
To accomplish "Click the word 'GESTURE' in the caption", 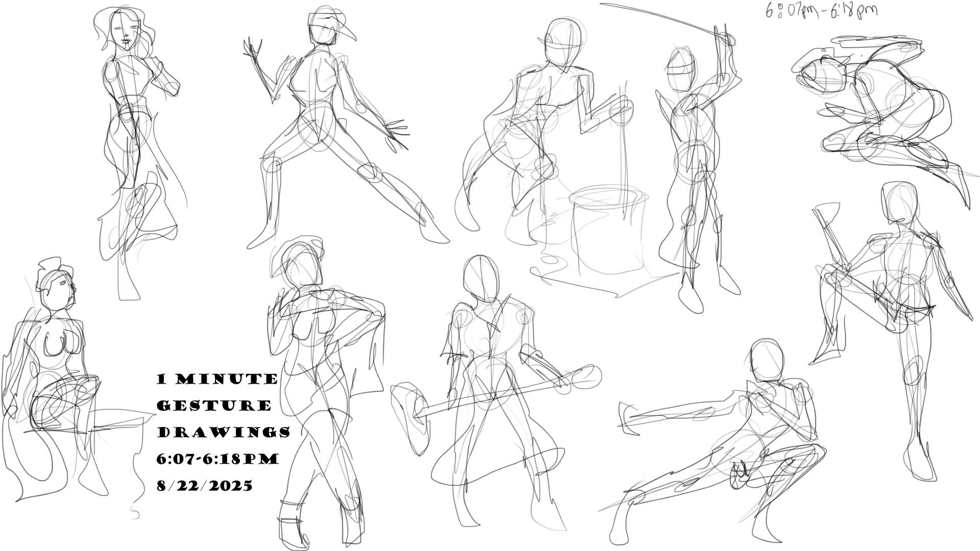I will pyautogui.click(x=214, y=406).
